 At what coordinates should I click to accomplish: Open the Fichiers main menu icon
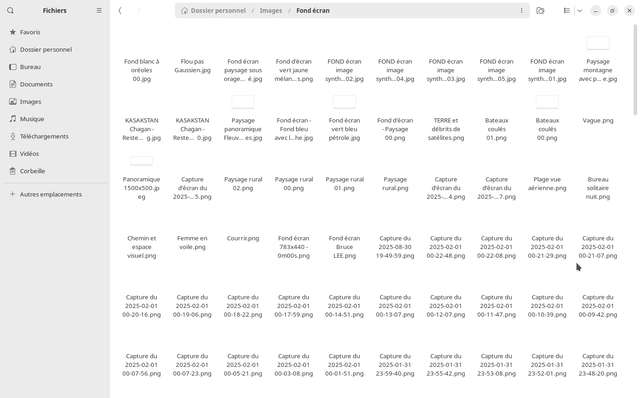99,11
